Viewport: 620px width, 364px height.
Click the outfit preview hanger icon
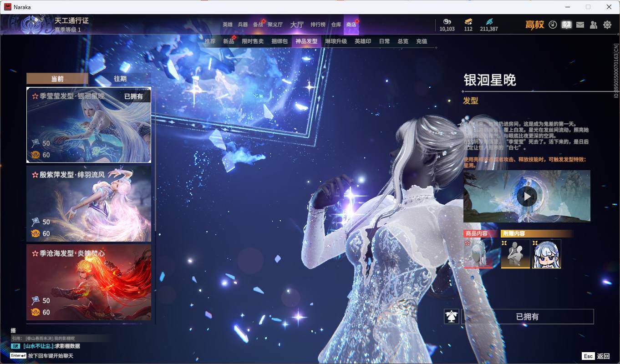click(x=452, y=316)
